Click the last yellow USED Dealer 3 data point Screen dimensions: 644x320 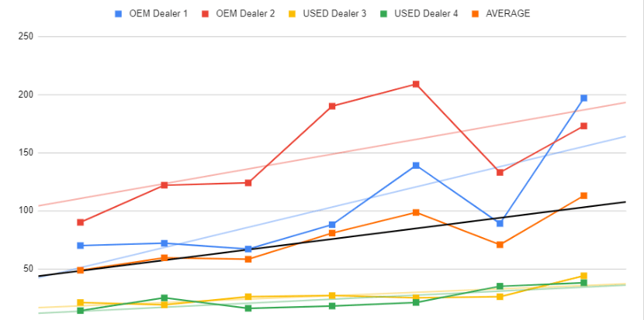point(583,276)
